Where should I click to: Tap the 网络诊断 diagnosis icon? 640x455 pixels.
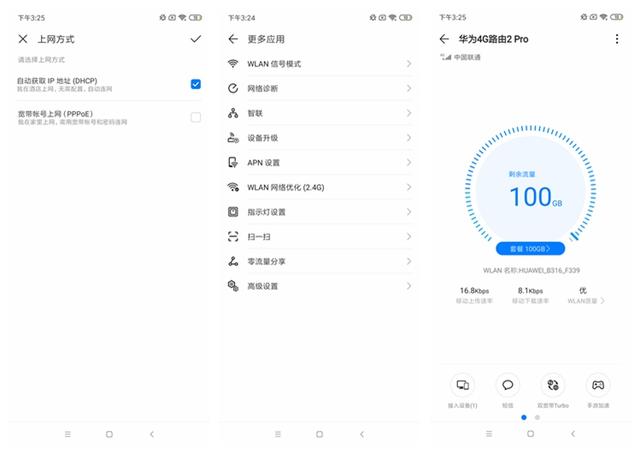point(233,88)
